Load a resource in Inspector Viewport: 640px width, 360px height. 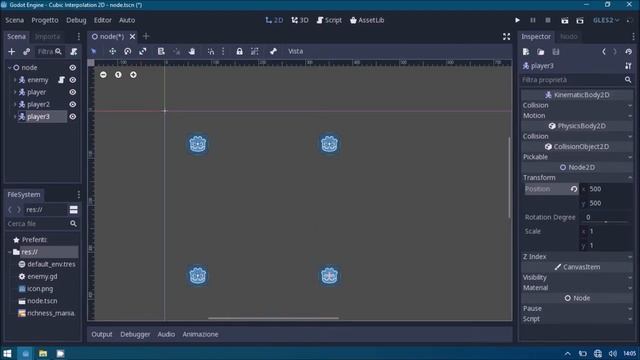pyautogui.click(x=541, y=52)
